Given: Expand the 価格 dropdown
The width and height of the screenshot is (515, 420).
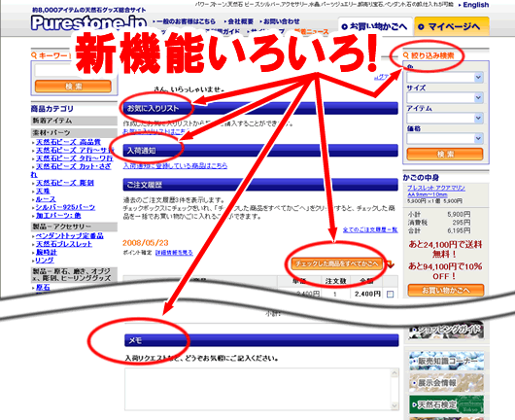Looking at the screenshot, I should [445, 139].
